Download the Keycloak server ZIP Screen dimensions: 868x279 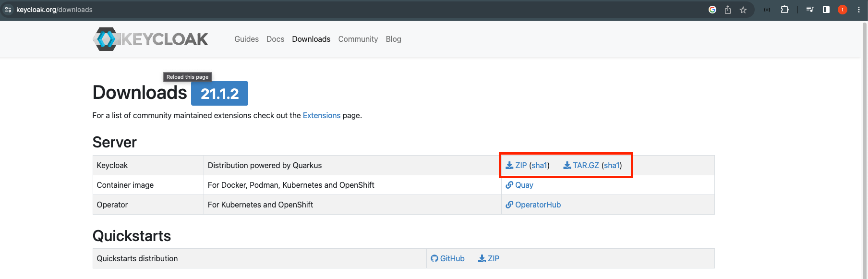[x=516, y=165]
